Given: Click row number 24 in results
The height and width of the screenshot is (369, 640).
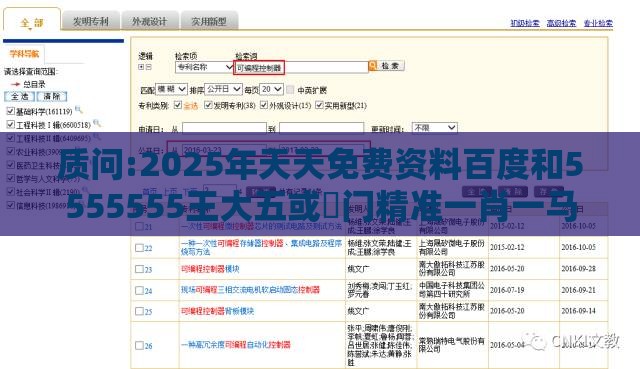Looking at the screenshot, I should point(148,291).
